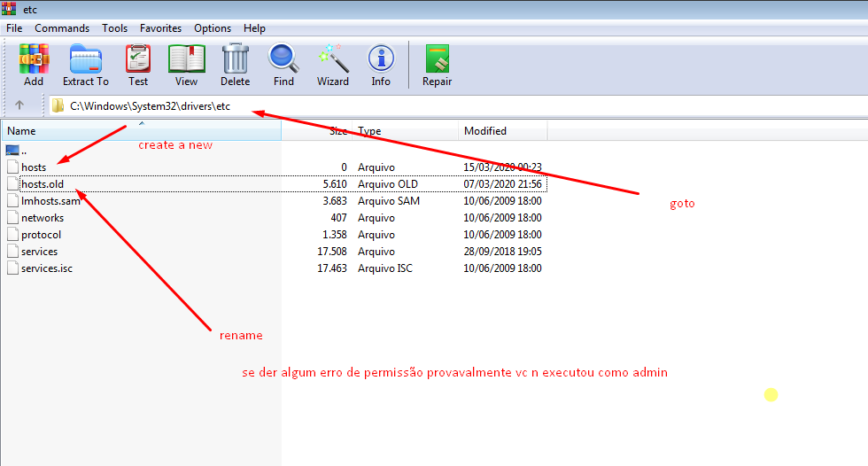Click the address path C:\Windows\System32\drivers\etc

pos(150,106)
